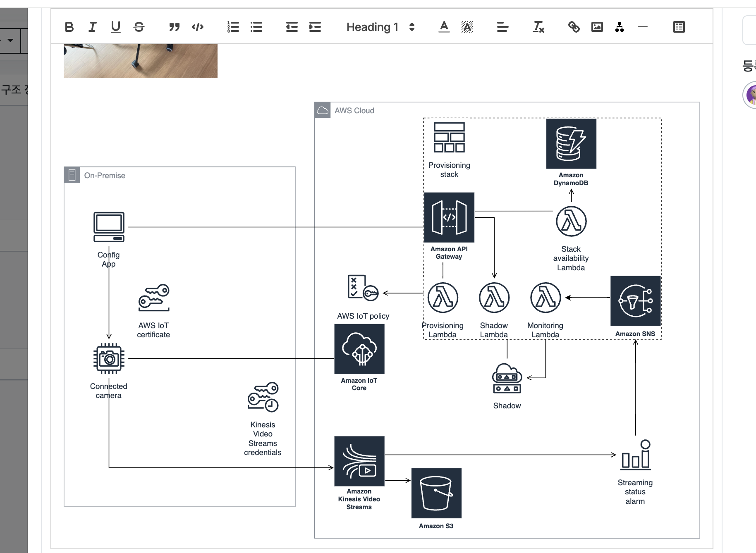The image size is (756, 553).
Task: Create a numbered list
Action: (233, 27)
